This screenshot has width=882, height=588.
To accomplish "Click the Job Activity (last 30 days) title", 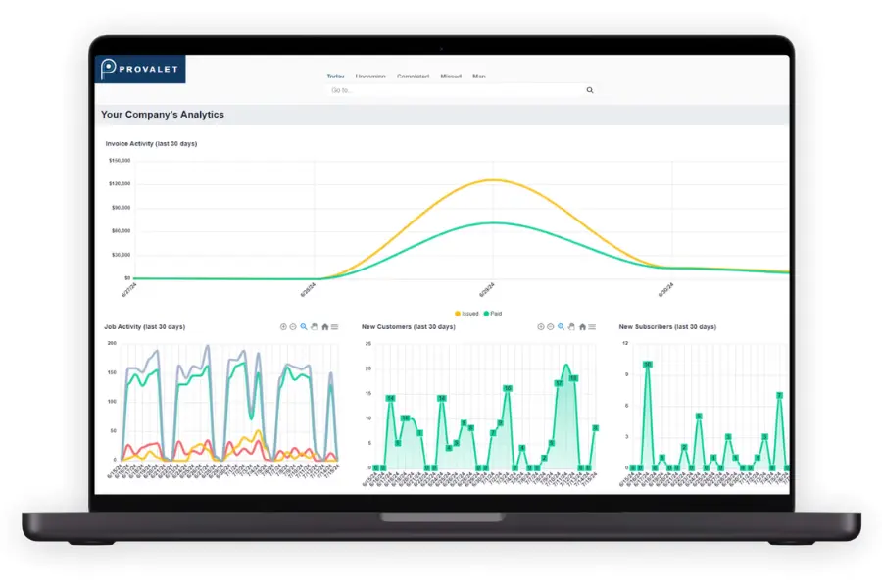I will (145, 327).
